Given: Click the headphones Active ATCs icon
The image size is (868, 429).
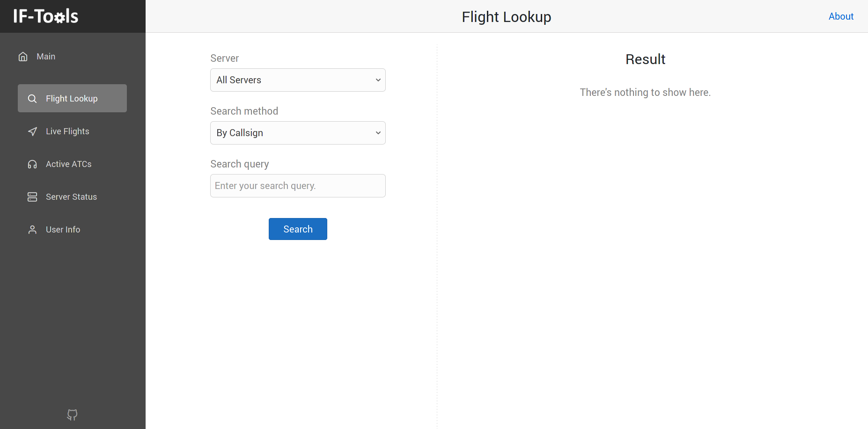Looking at the screenshot, I should click(32, 164).
